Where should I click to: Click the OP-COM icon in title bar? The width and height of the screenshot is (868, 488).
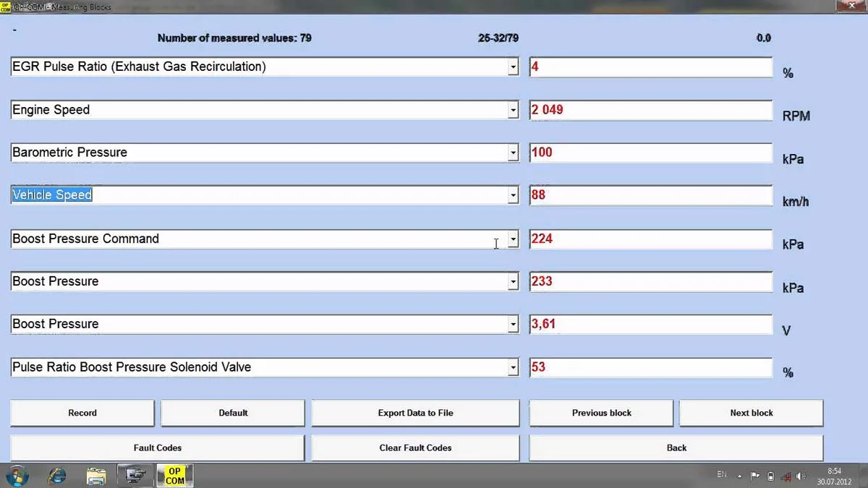(6, 6)
